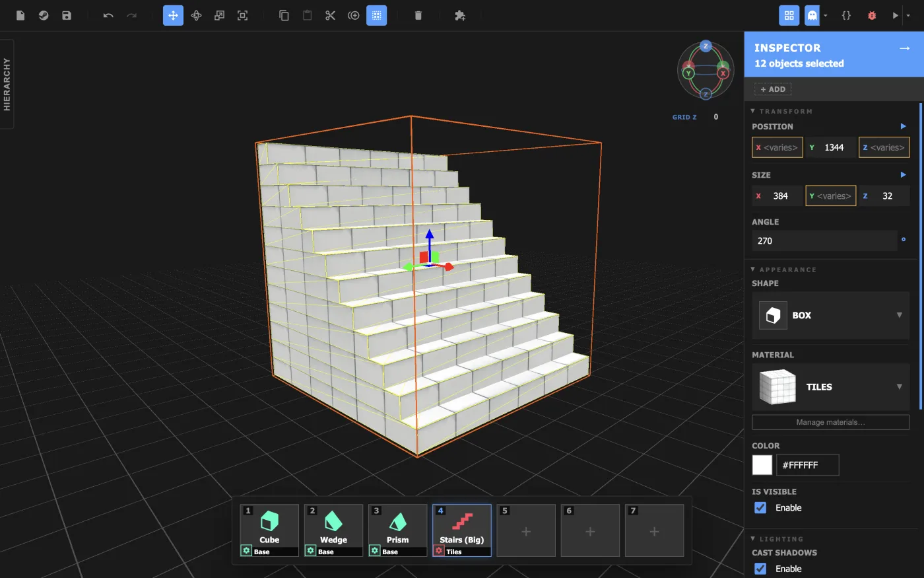The width and height of the screenshot is (924, 578).
Task: Save the map with the floppy disk icon
Action: coord(67,15)
